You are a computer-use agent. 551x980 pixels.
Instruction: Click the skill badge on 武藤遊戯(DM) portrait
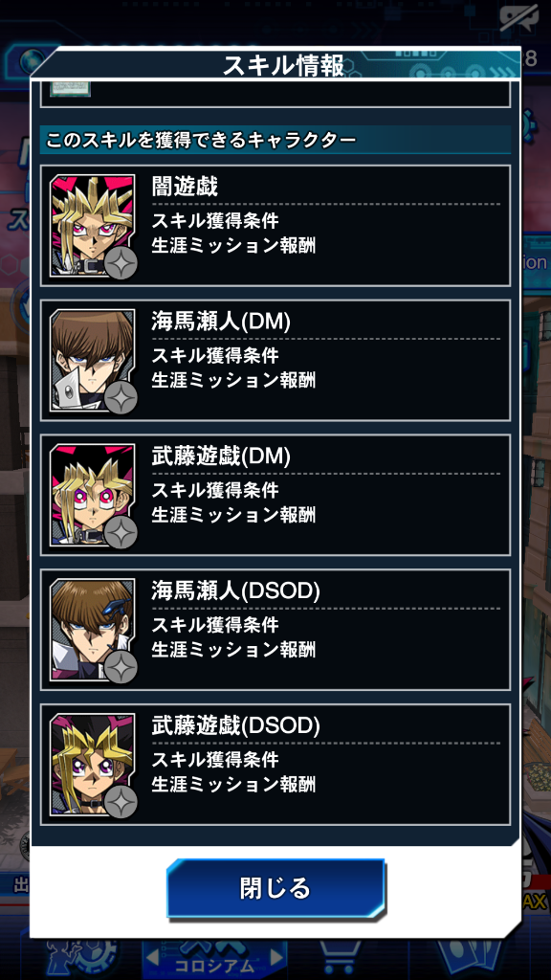(x=121, y=532)
